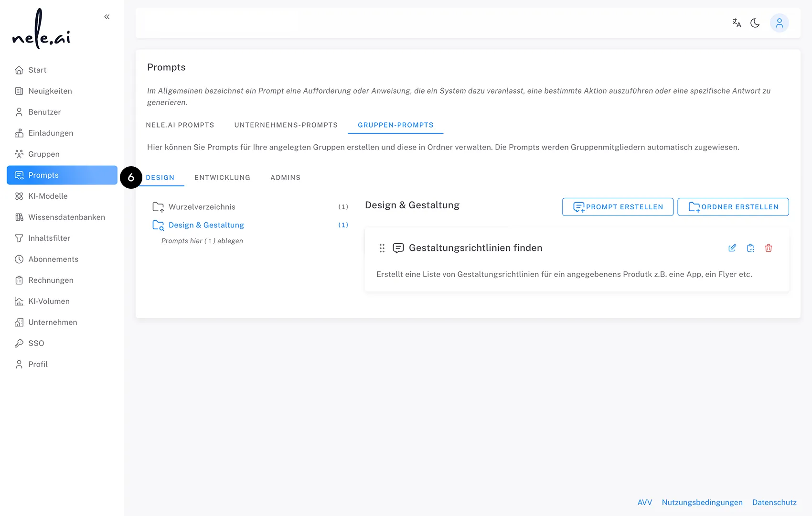Viewport: 812px width, 516px height.
Task: Open the Wurzelverzeichnis folder
Action: 202,206
